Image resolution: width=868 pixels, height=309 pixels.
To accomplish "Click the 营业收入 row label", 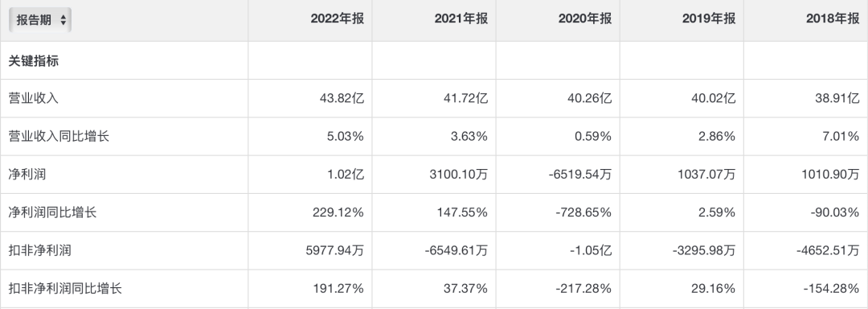I will (33, 98).
